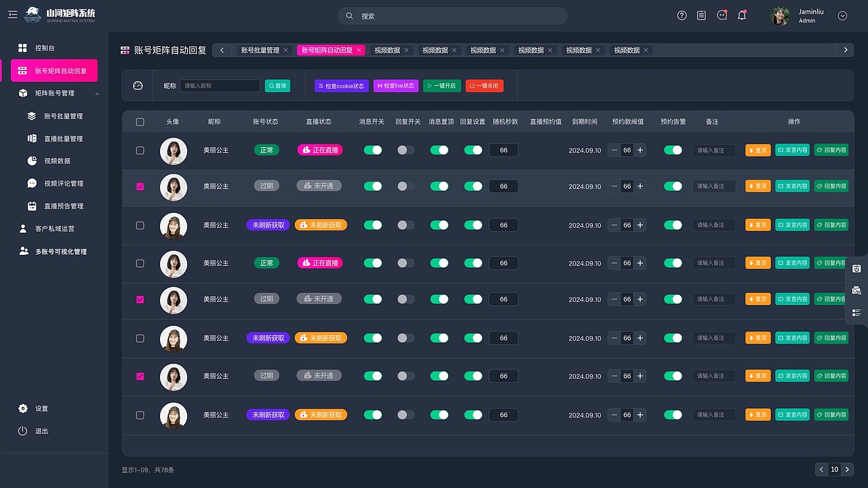The width and height of the screenshot is (868, 488).
Task: Go to the next page in pagination
Action: [x=848, y=469]
